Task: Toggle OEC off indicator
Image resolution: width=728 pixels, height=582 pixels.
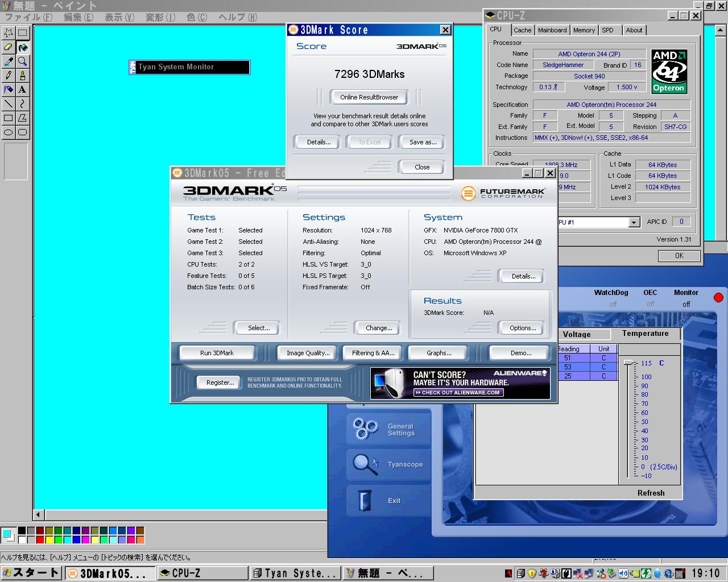Action: click(x=650, y=305)
